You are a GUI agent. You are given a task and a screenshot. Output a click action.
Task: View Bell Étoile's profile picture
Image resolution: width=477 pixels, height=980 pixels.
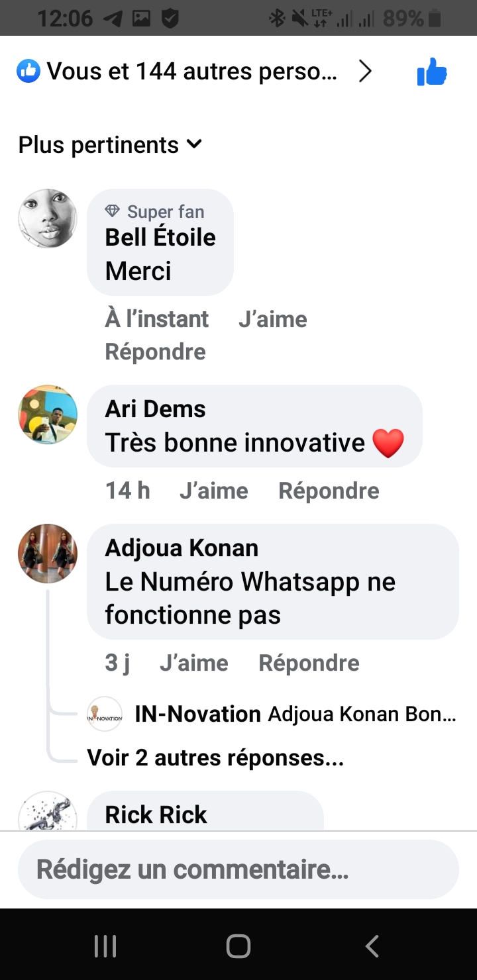click(x=48, y=219)
